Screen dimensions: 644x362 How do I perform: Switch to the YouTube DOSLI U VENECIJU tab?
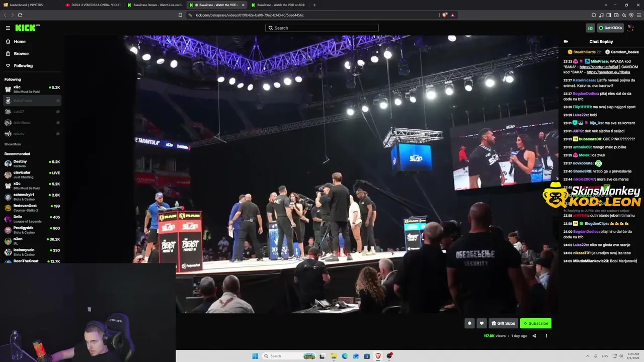93,5
